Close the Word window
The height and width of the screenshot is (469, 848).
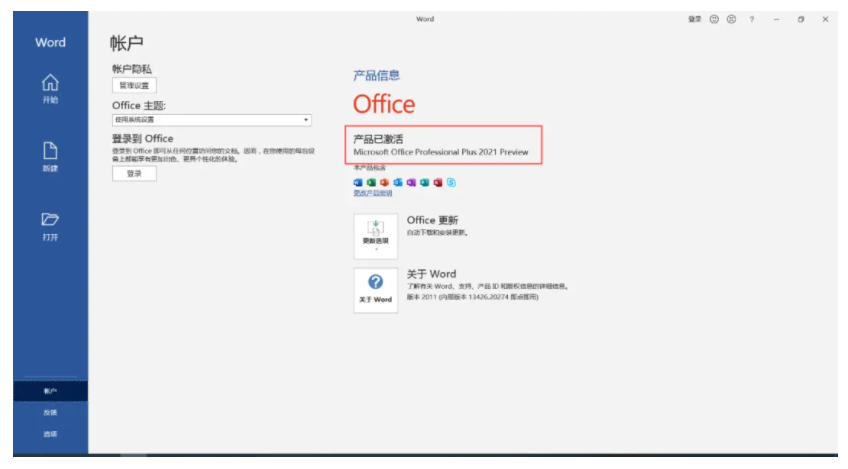click(825, 19)
